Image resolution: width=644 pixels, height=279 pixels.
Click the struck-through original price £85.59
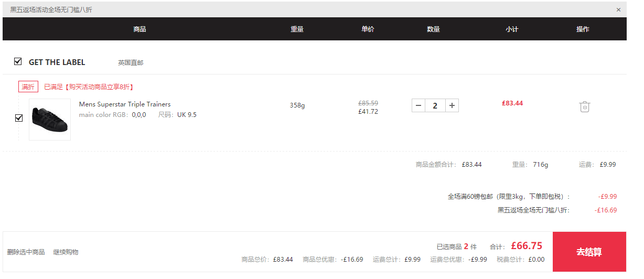(x=368, y=103)
